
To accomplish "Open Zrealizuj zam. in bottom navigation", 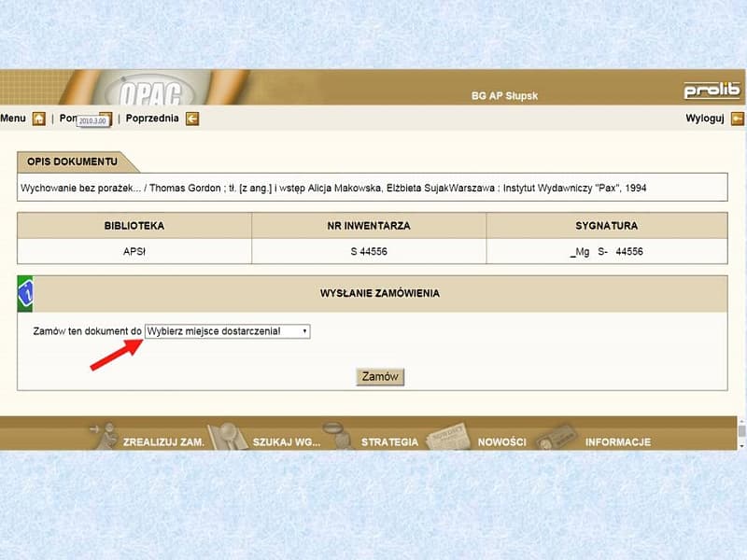I will coord(163,441).
